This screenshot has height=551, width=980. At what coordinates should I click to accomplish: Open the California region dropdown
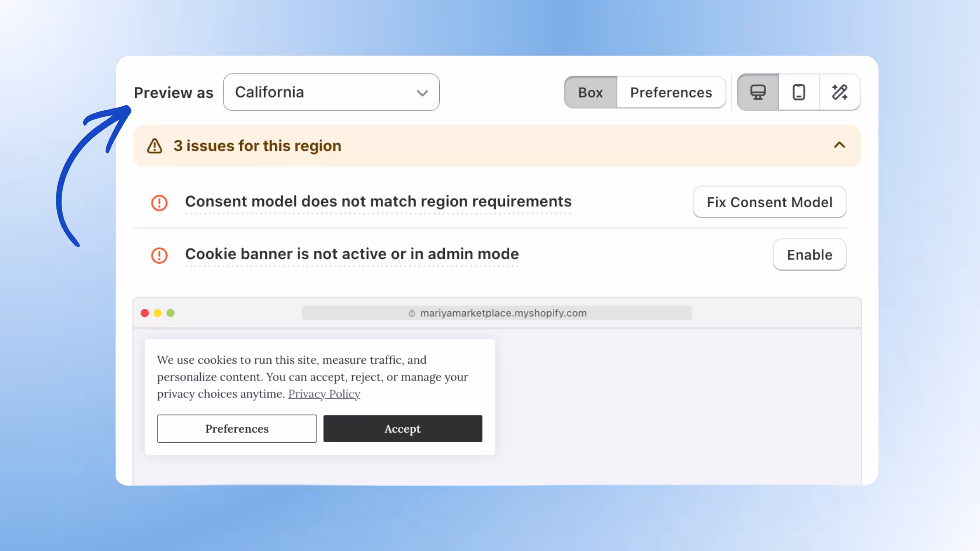pyautogui.click(x=331, y=92)
